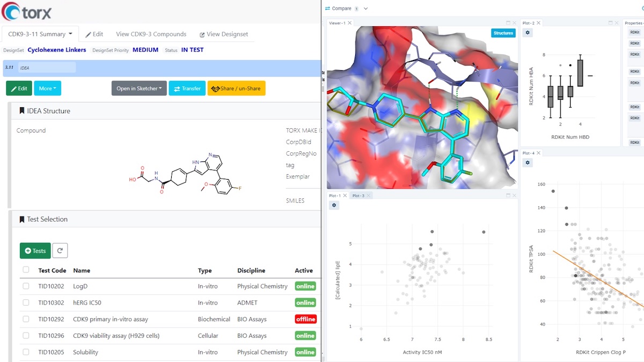
Task: Open the Plot-1 settings gear
Action: (x=334, y=205)
